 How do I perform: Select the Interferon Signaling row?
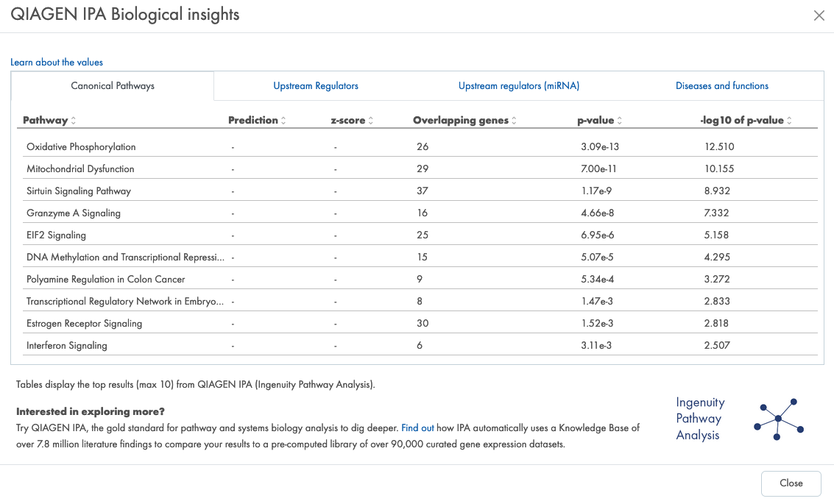[419, 346]
